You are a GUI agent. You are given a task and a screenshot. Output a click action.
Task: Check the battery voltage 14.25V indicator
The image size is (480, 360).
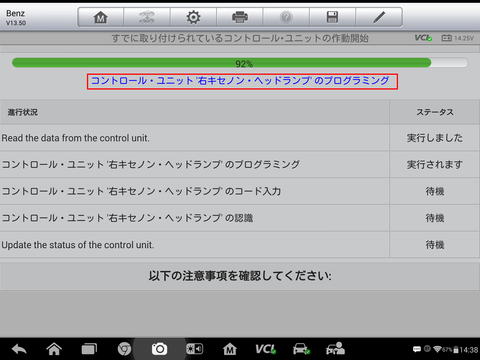[x=458, y=38]
